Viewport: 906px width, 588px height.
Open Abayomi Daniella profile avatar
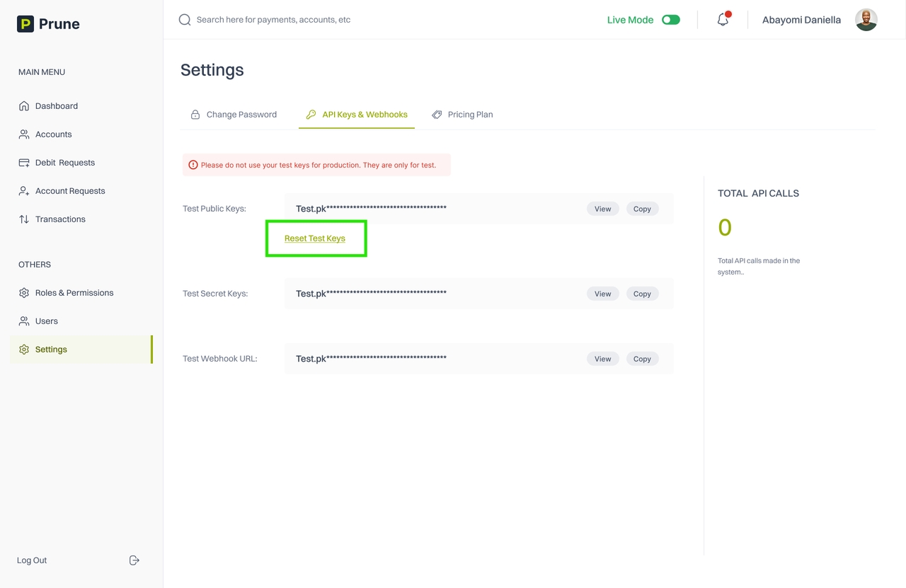866,20
